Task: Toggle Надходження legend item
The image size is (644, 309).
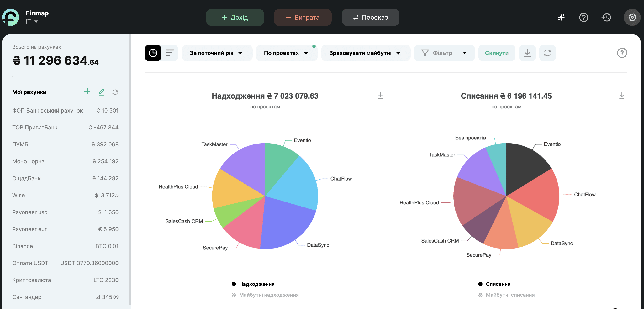Action: click(x=253, y=284)
